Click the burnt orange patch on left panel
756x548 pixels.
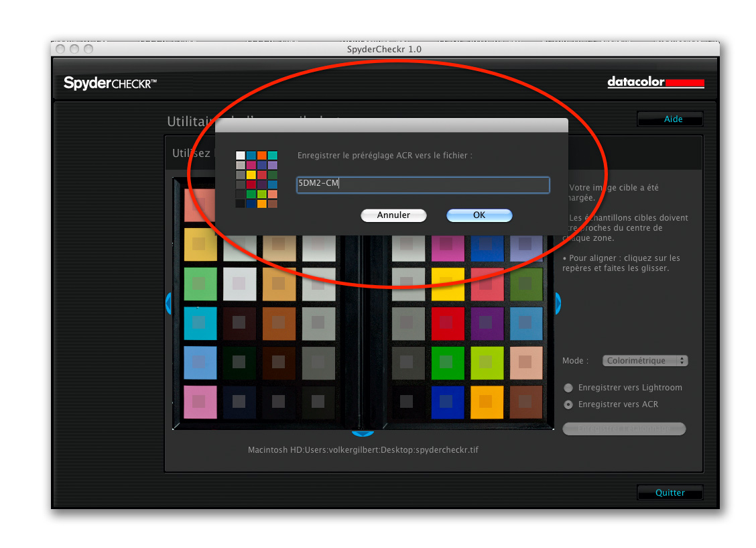(279, 323)
